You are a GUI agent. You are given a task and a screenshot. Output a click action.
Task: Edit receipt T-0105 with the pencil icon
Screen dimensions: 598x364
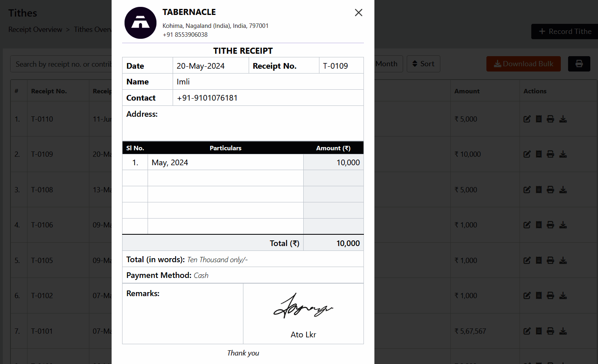527,261
